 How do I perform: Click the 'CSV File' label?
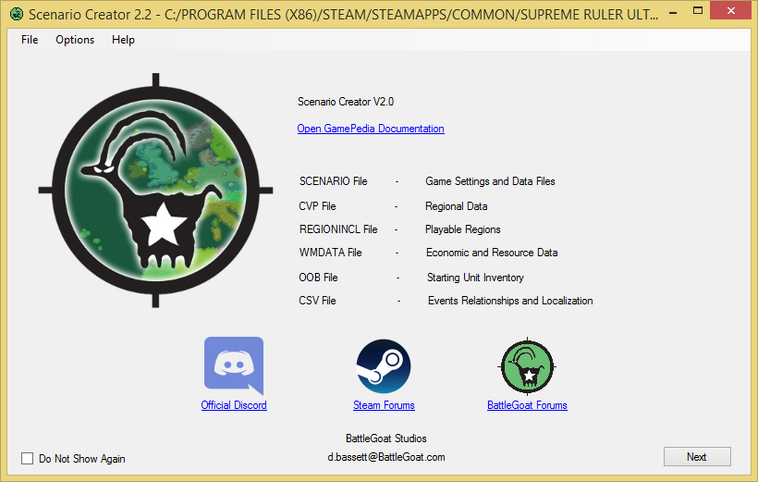317,301
